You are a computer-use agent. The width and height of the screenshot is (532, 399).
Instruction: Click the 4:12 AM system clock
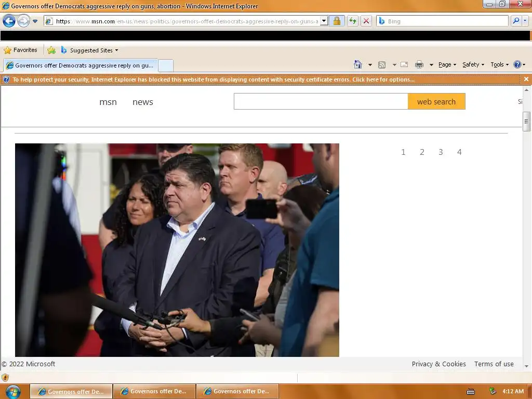(x=513, y=391)
